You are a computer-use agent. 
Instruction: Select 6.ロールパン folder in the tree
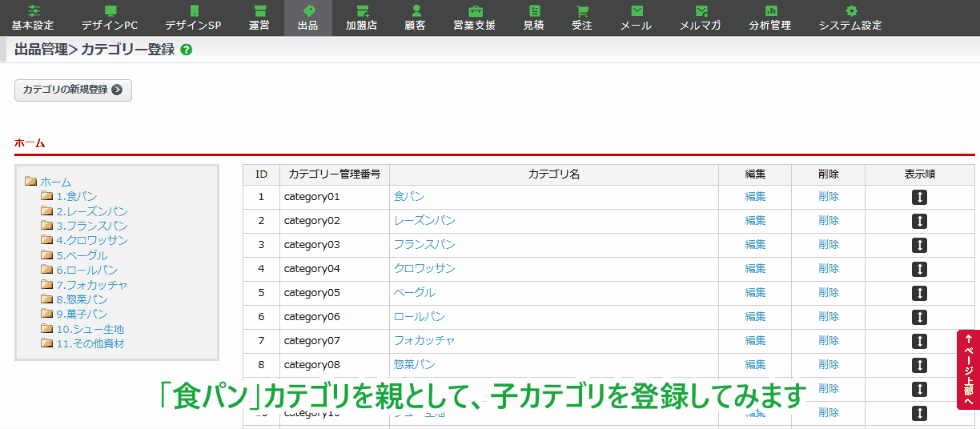click(86, 270)
